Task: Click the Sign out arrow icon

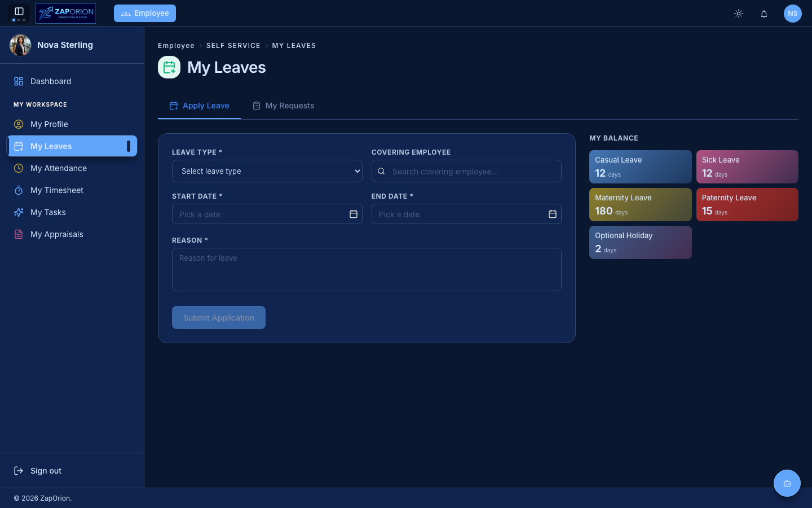Action: pos(19,471)
